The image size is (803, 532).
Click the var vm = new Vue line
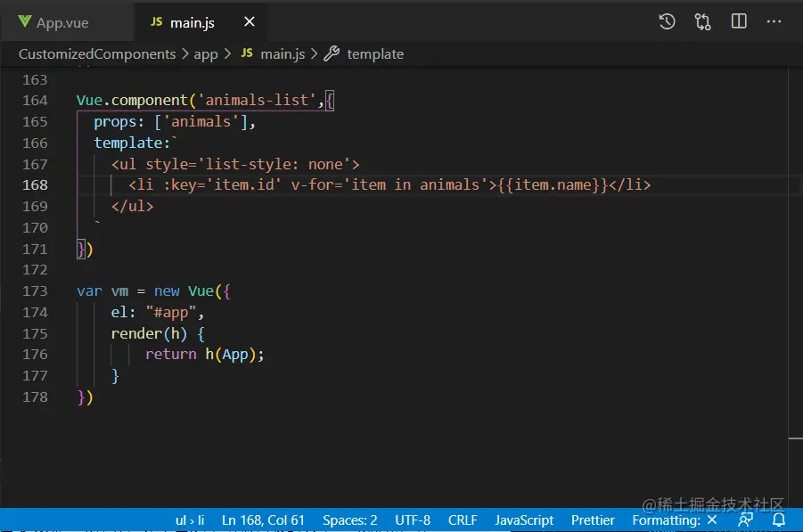click(153, 291)
